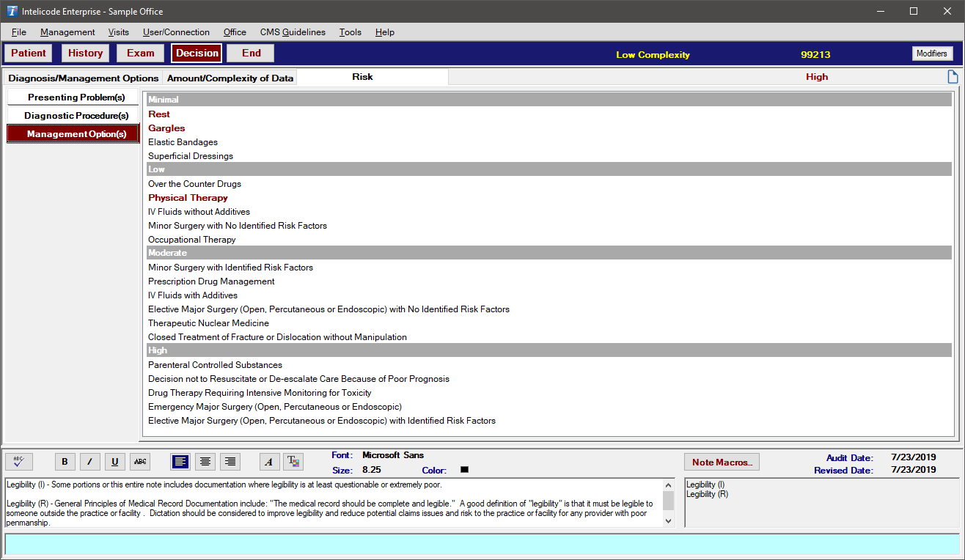The width and height of the screenshot is (965, 560).
Task: Open the CMS Guidelines menu
Action: click(x=293, y=32)
